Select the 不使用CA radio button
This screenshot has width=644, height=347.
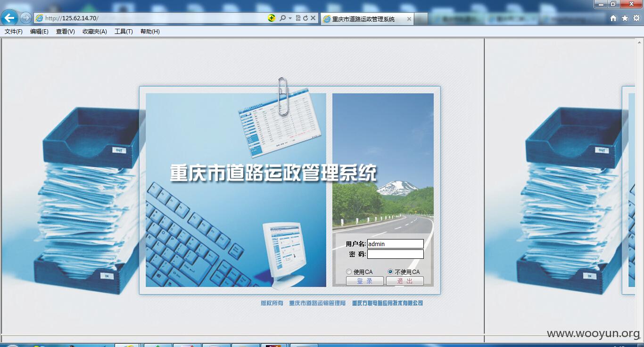pyautogui.click(x=390, y=272)
